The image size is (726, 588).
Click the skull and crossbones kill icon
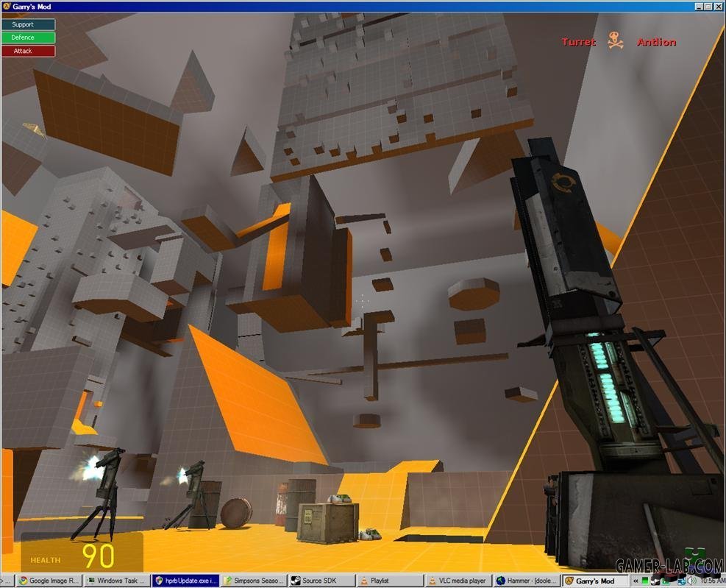pos(616,40)
